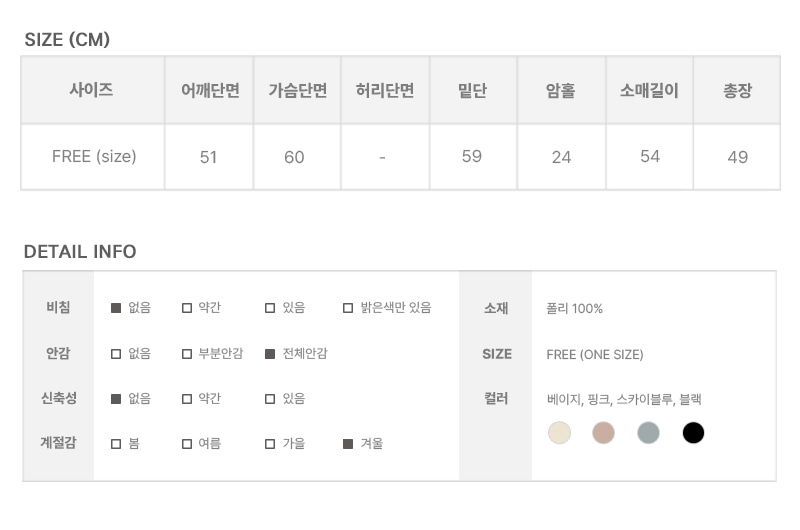
Task: Click the 폴리 100% material text
Action: tap(575, 309)
